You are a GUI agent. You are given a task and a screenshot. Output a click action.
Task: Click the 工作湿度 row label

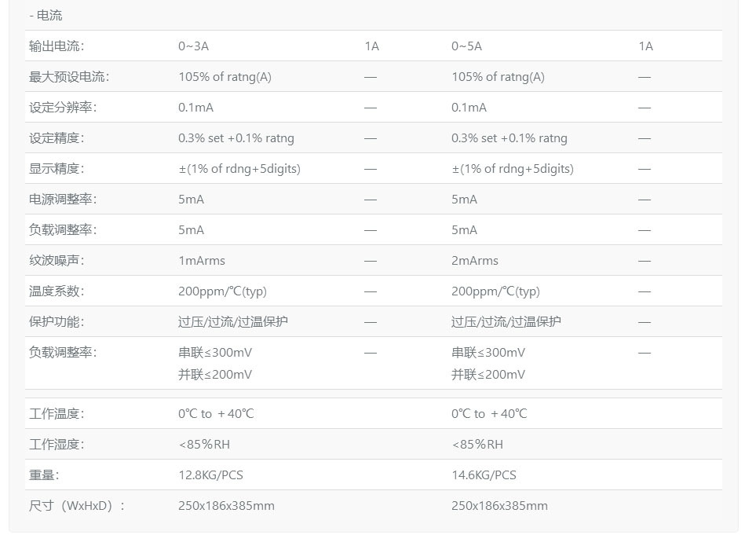tap(56, 444)
